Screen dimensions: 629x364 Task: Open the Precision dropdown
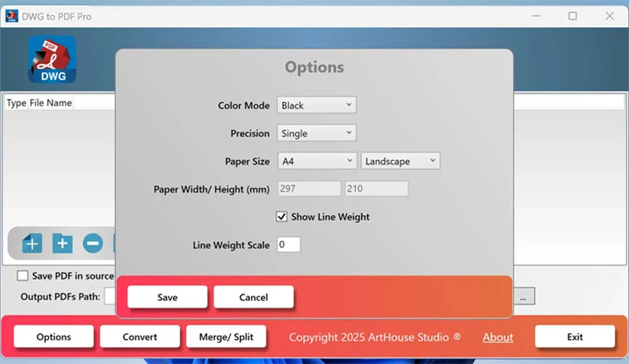pos(317,133)
